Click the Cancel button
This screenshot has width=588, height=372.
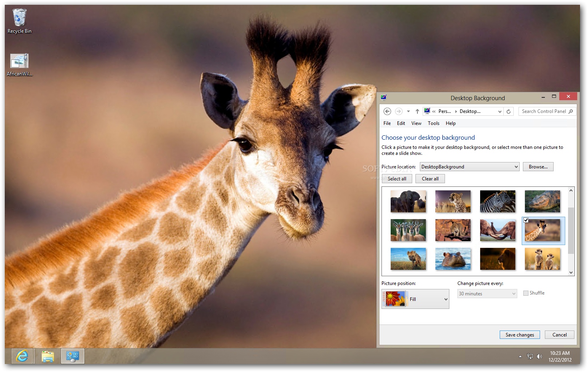point(560,335)
